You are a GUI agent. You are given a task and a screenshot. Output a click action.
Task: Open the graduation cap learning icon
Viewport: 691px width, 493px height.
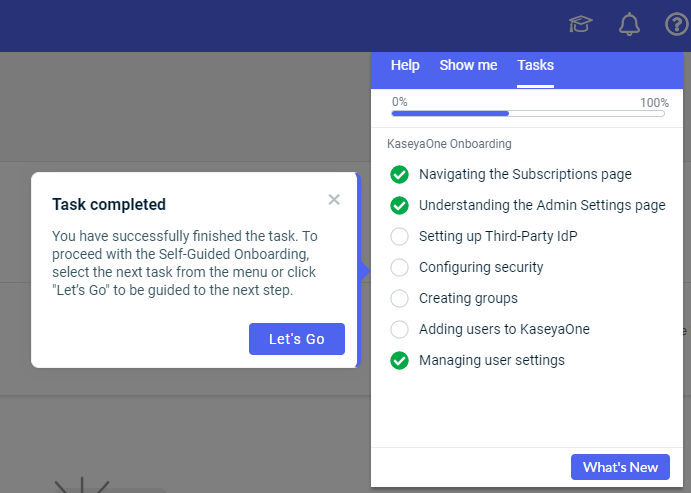(x=580, y=24)
